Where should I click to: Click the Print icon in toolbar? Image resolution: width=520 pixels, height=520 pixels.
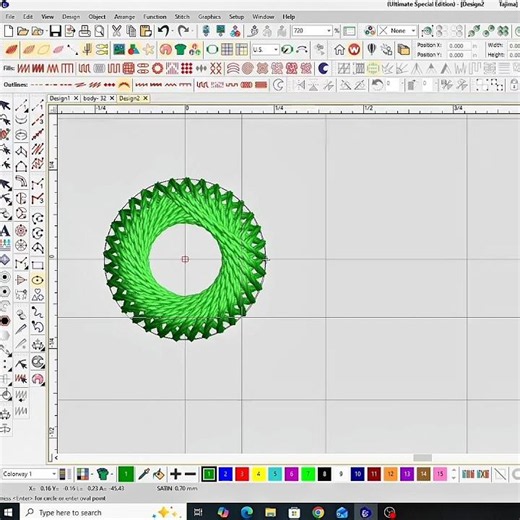tap(85, 31)
